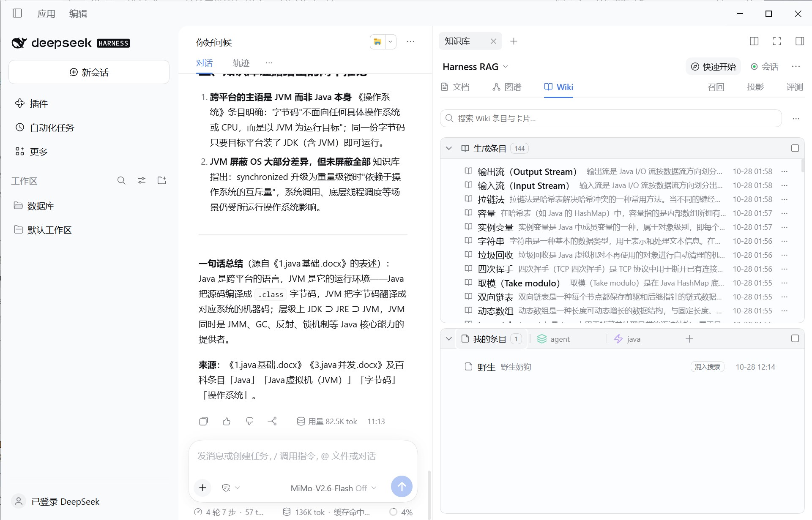Toggle the left sidebar panel icon
812x520 pixels.
(x=17, y=14)
